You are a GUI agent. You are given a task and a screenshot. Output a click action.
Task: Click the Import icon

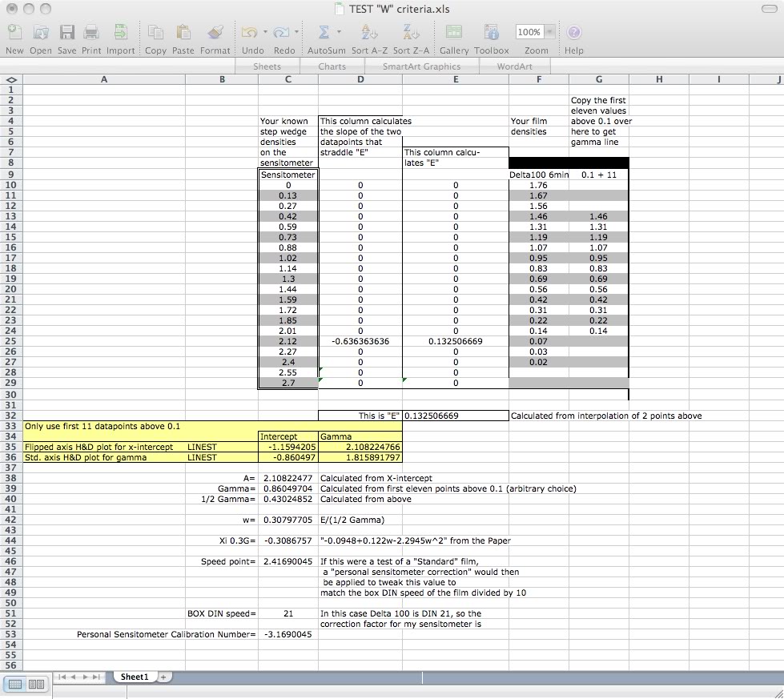point(120,33)
